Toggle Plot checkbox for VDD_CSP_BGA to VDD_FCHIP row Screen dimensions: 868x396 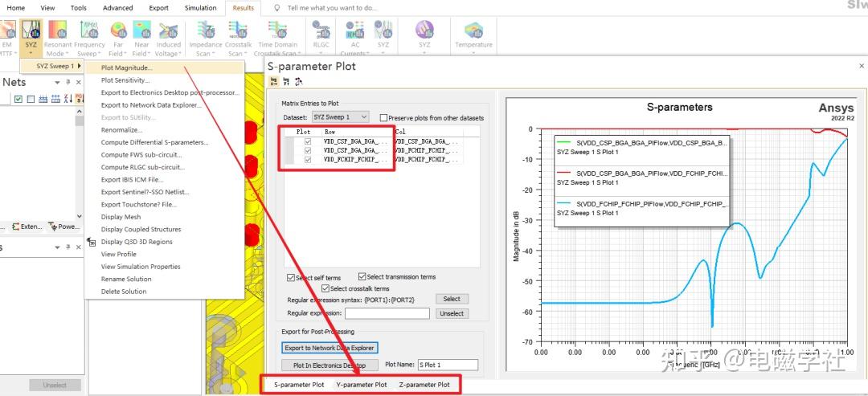(308, 150)
